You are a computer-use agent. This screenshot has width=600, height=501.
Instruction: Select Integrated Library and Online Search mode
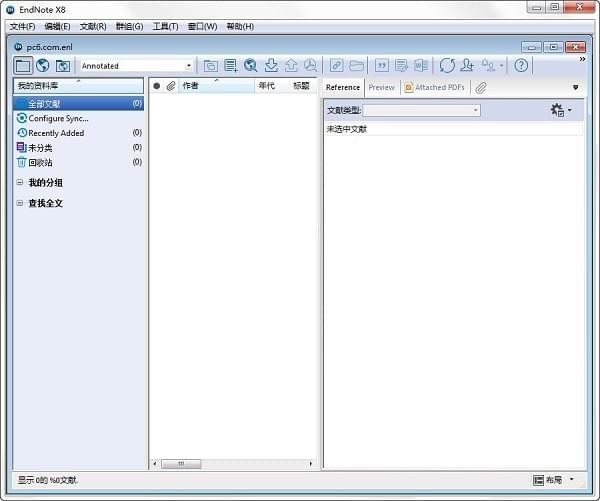63,66
